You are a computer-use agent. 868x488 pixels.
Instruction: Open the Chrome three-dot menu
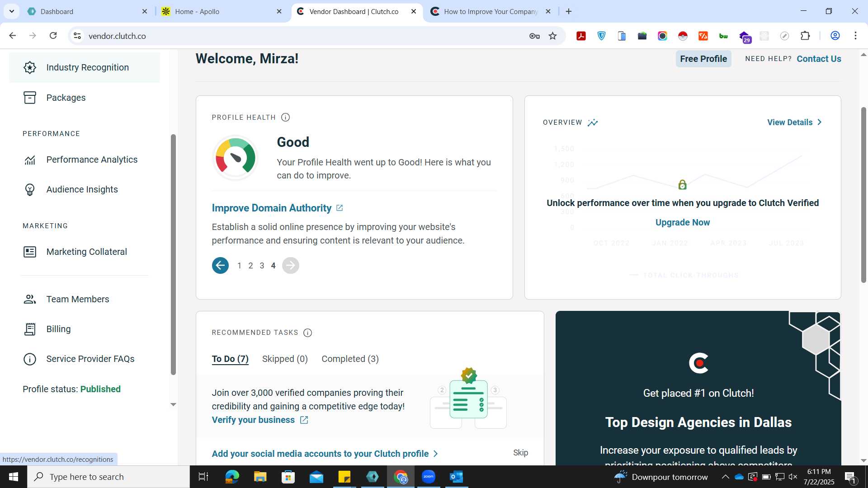tap(855, 36)
